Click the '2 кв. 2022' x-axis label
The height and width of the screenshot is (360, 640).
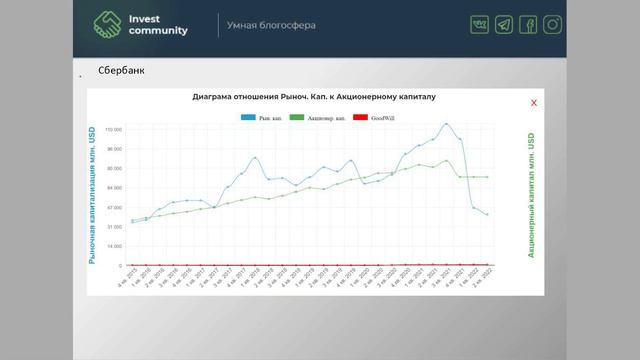[482, 278]
